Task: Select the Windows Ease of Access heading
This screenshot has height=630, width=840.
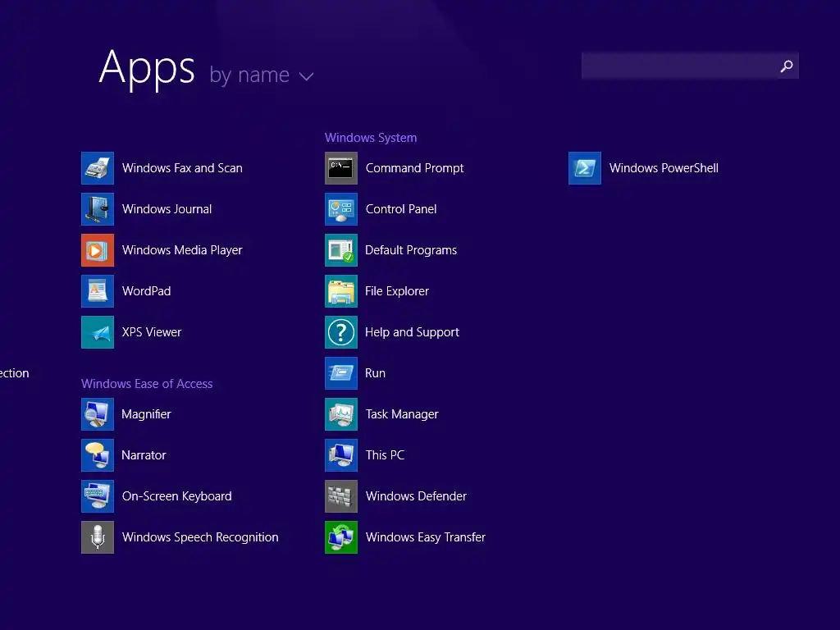Action: coord(147,384)
